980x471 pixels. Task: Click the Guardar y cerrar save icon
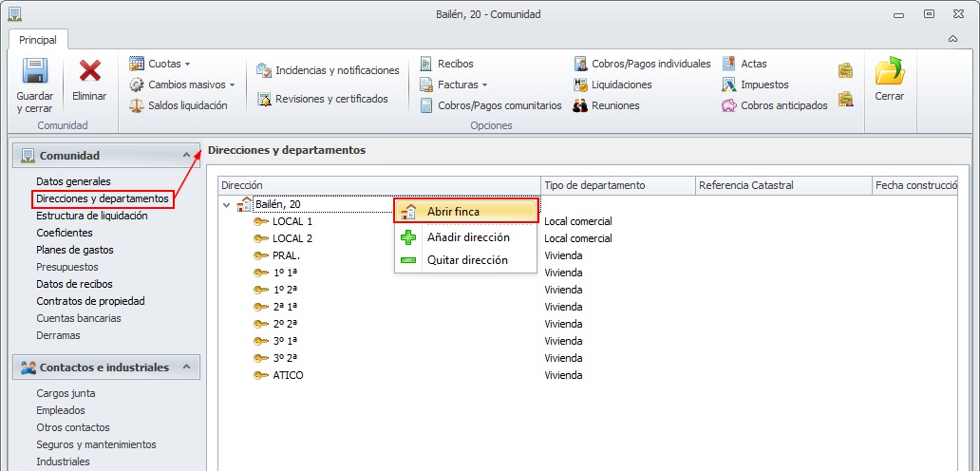[35, 71]
